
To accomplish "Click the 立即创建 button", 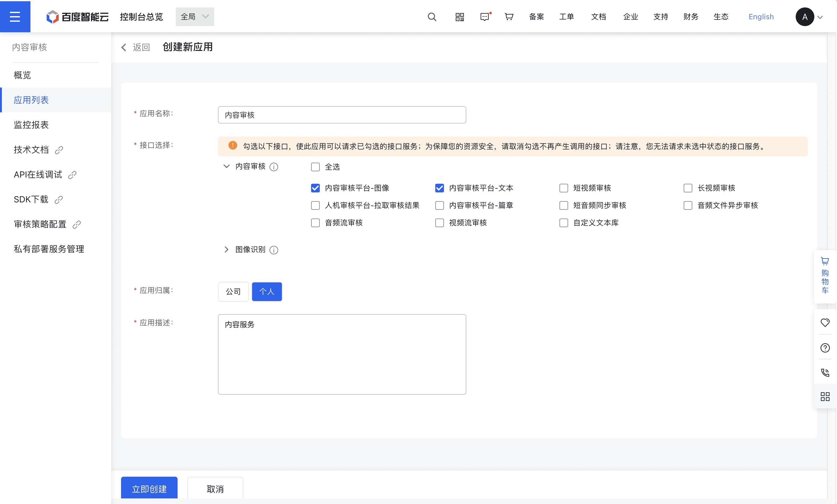I will click(149, 488).
